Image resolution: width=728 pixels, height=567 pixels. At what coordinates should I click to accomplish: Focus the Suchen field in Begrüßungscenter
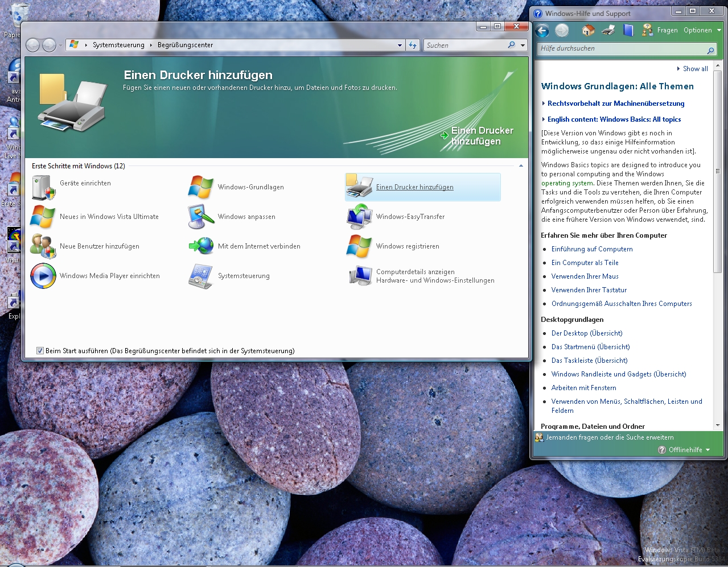pos(466,45)
